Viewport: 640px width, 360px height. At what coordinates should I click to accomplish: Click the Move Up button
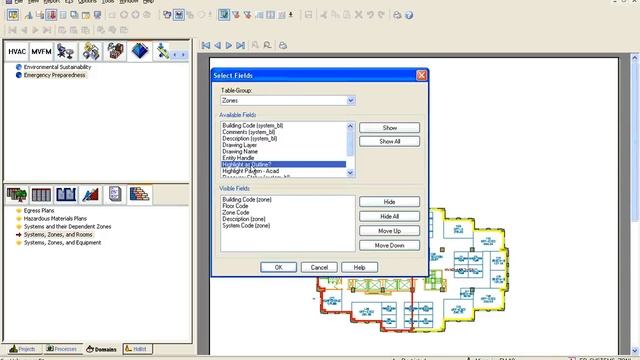click(x=389, y=231)
